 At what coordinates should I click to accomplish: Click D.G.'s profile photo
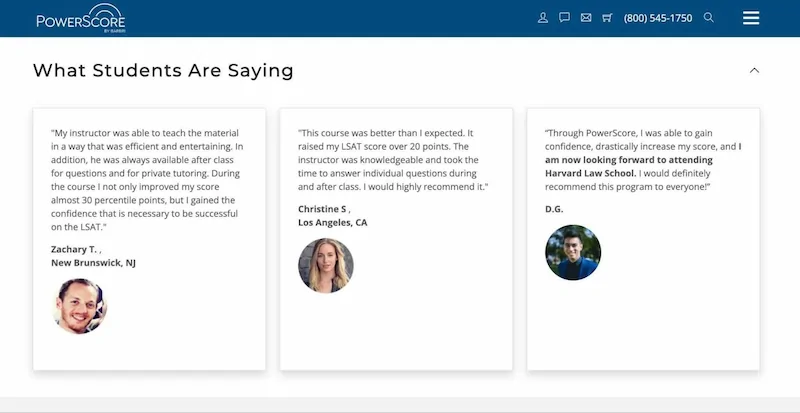click(x=573, y=252)
